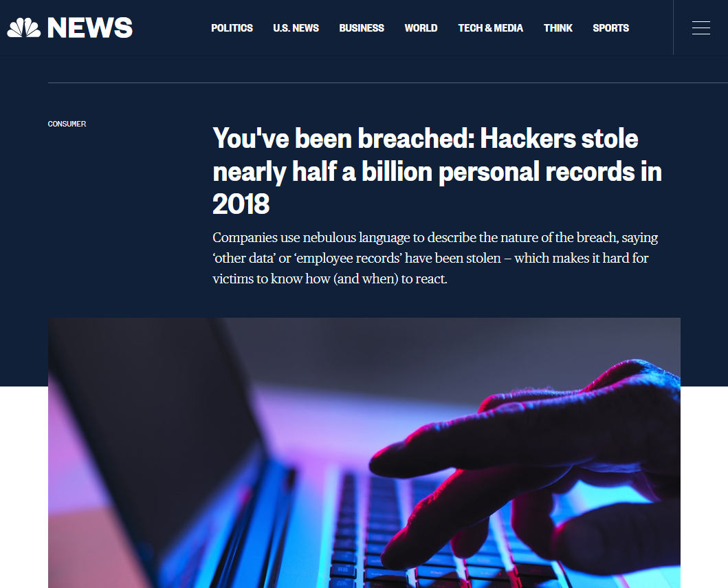Navigate to World news
Viewport: 728px width, 588px height.
(x=421, y=28)
